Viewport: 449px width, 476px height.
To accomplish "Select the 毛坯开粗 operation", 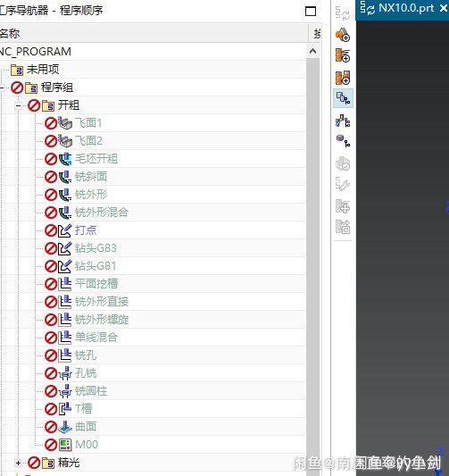I will (96, 159).
